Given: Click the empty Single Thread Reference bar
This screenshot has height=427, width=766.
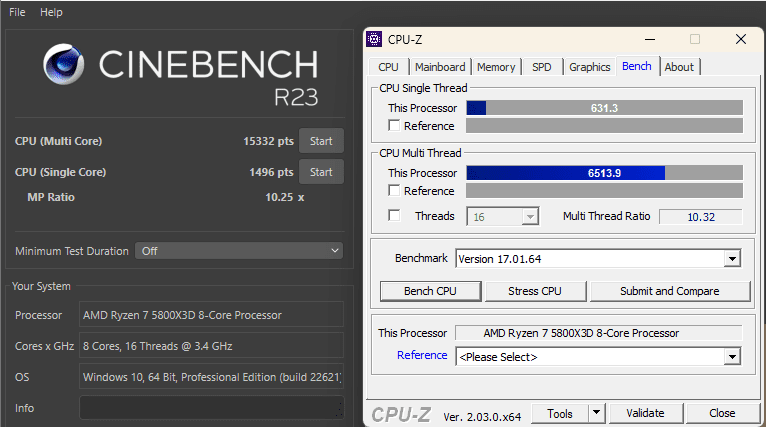Looking at the screenshot, I should click(604, 126).
